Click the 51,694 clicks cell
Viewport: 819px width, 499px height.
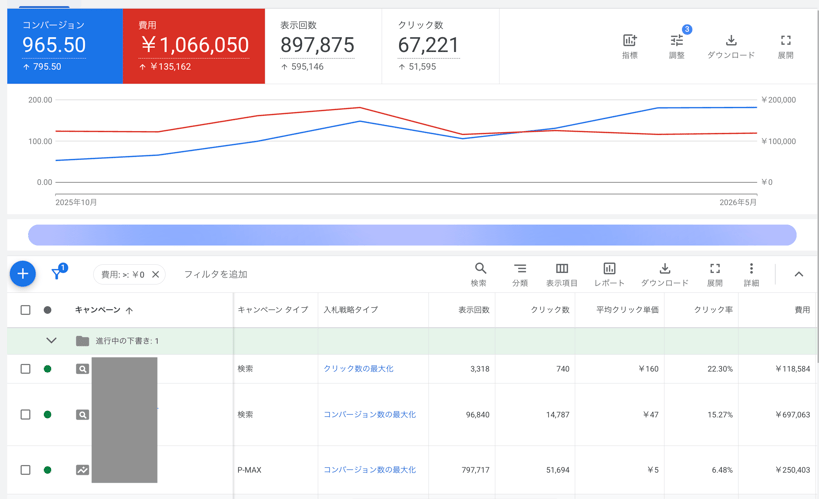558,470
